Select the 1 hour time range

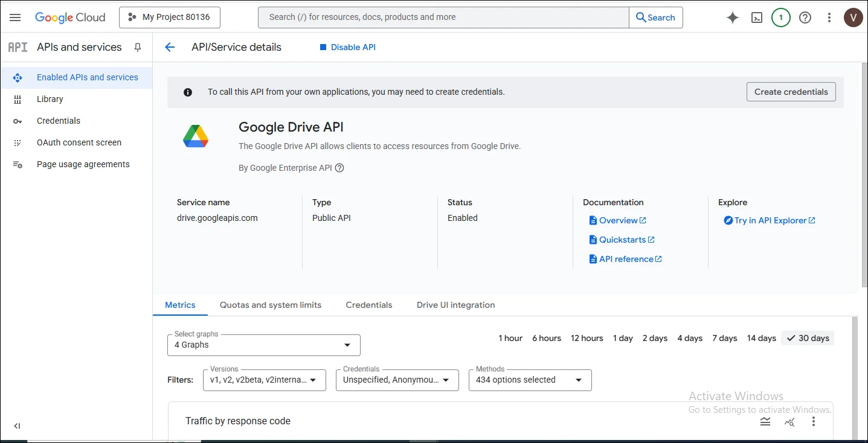pyautogui.click(x=510, y=338)
